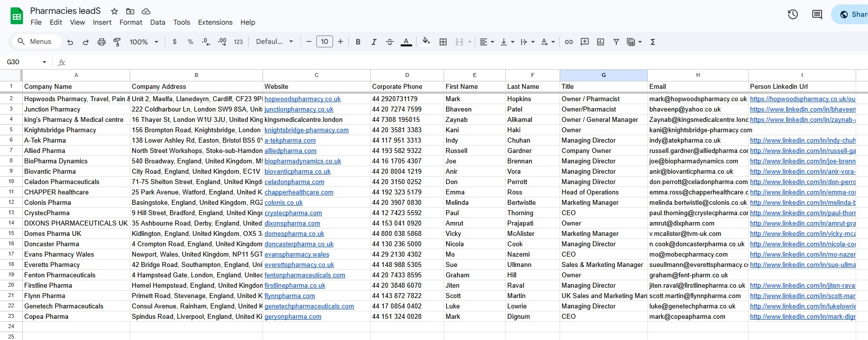Open the functions sigma menu
This screenshot has height=340, width=868.
point(653,42)
